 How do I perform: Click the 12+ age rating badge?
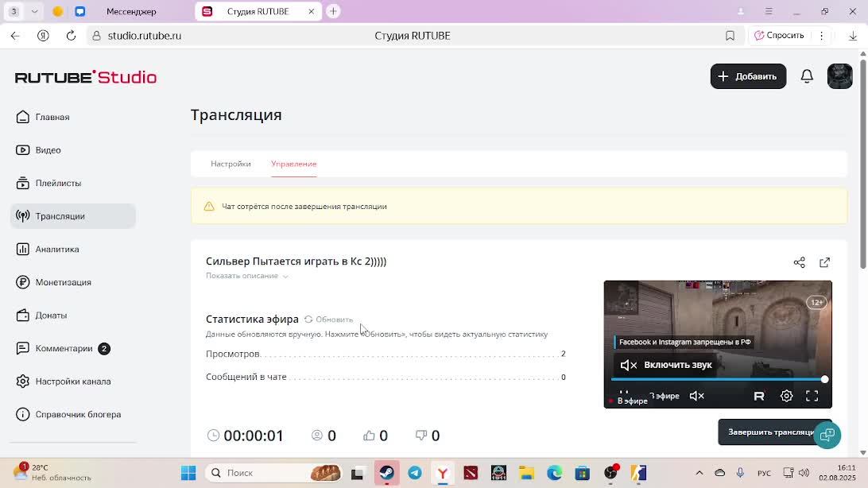pyautogui.click(x=816, y=302)
